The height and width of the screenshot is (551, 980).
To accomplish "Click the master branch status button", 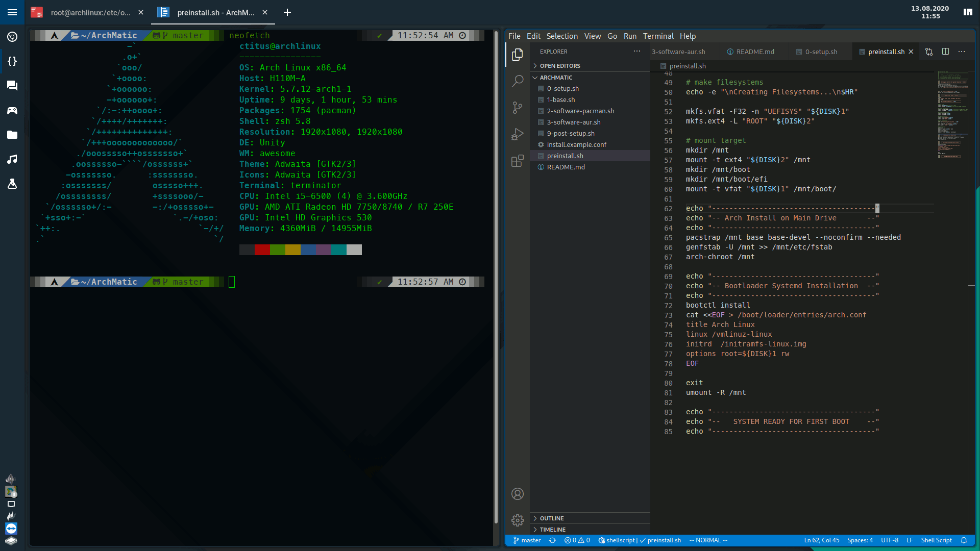I will pos(527,540).
